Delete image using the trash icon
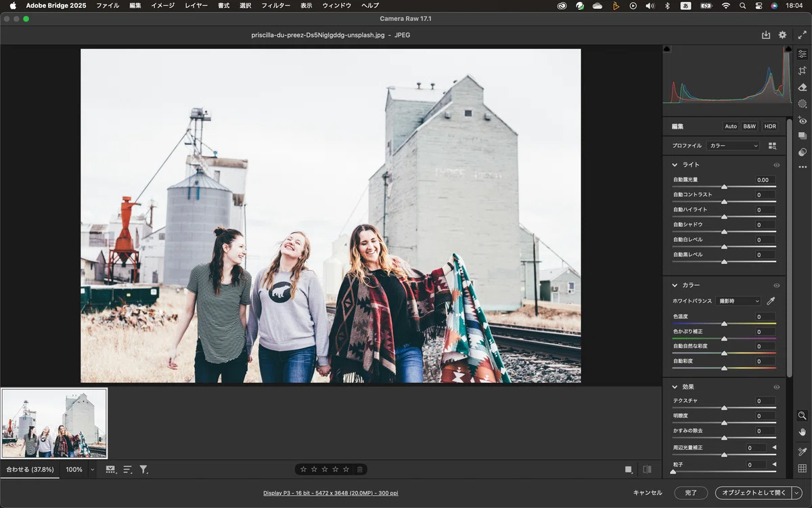Screen dimensions: 812x508 (x=360, y=469)
